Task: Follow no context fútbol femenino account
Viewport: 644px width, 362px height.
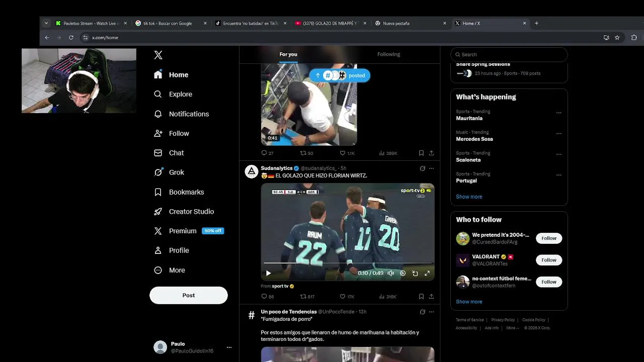Action: click(x=549, y=282)
